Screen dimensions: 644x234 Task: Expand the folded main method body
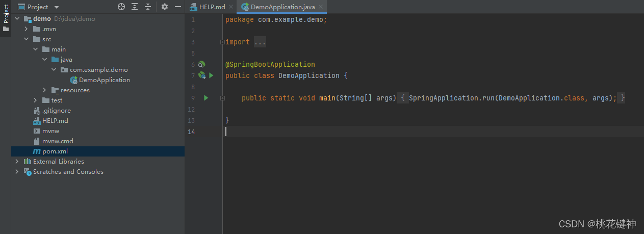[x=222, y=98]
